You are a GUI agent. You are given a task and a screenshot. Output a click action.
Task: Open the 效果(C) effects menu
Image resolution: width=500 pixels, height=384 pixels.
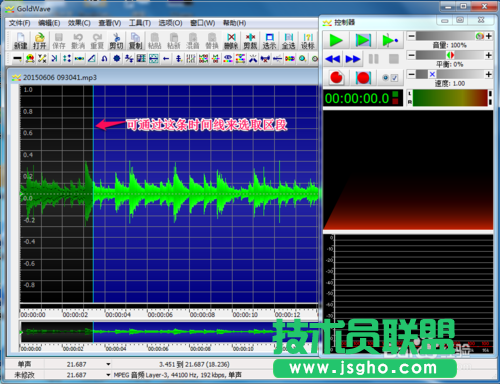coord(79,23)
